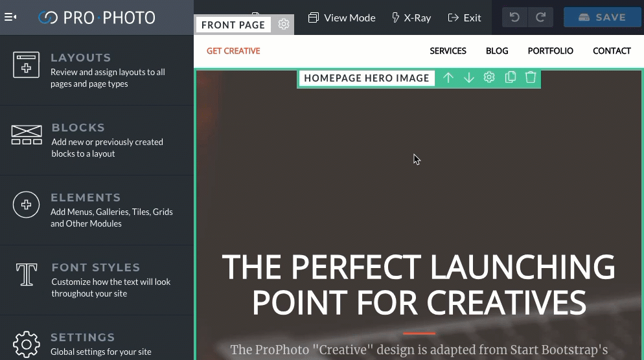
Task: Open the Layouts panel icon
Action: tap(27, 65)
